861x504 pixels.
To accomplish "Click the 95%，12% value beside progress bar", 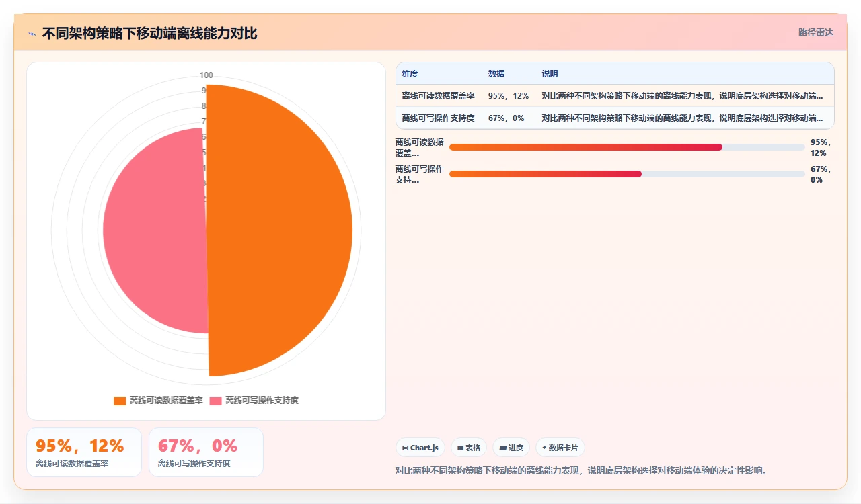I will 821,148.
